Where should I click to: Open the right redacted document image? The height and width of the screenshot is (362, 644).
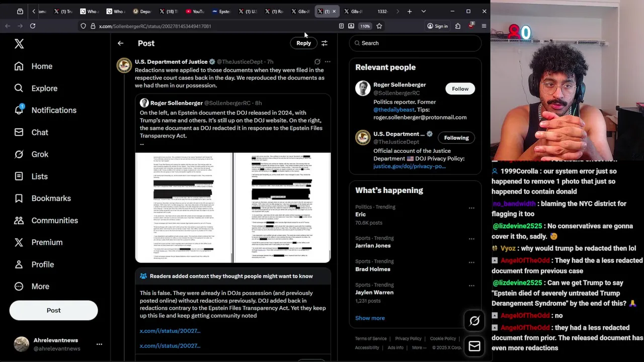click(282, 208)
